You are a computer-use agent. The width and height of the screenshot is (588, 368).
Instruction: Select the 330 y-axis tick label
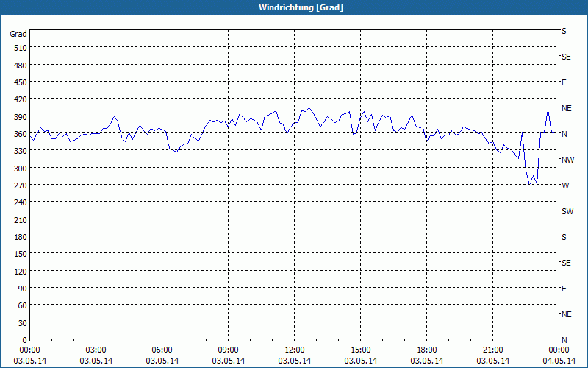pyautogui.click(x=21, y=152)
